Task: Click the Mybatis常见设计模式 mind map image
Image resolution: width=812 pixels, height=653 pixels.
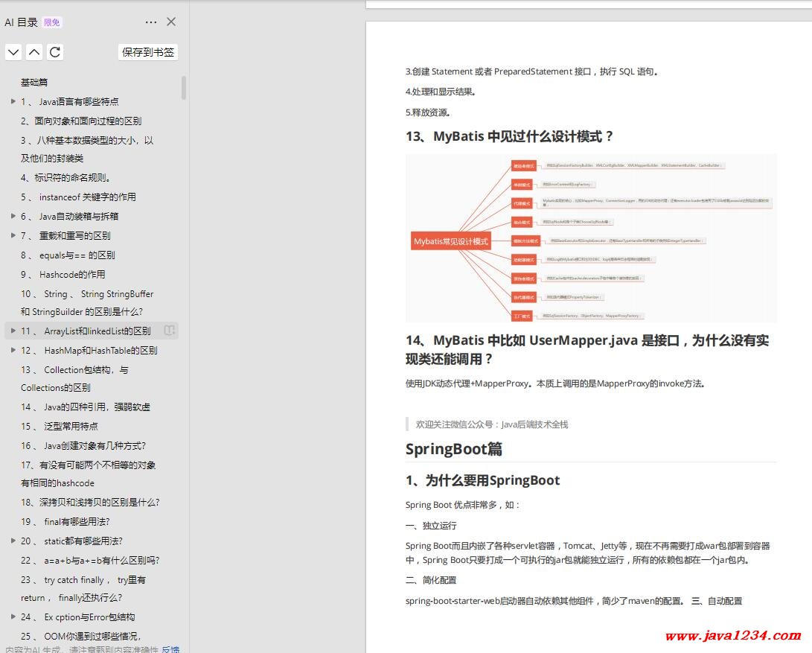Action: click(591, 238)
